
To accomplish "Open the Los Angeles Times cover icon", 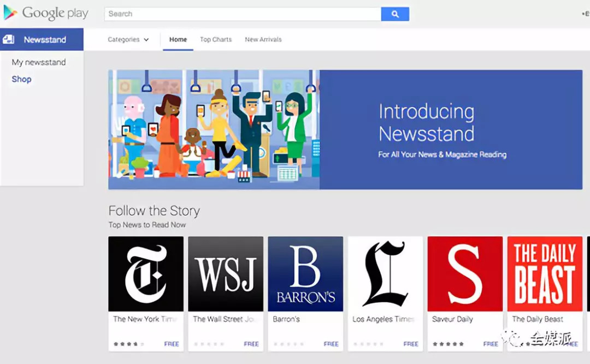I will point(385,274).
